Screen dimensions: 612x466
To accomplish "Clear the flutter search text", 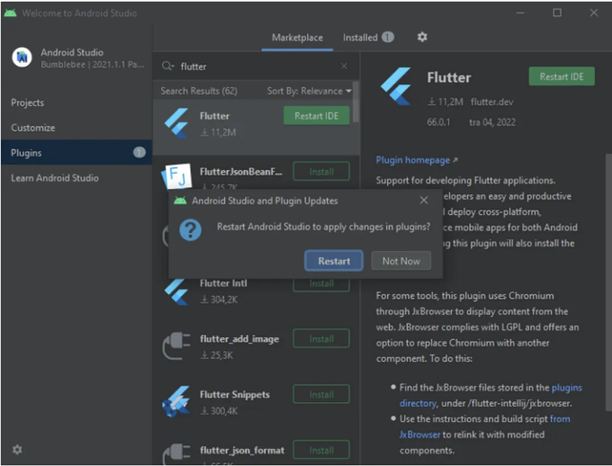I will pos(344,66).
